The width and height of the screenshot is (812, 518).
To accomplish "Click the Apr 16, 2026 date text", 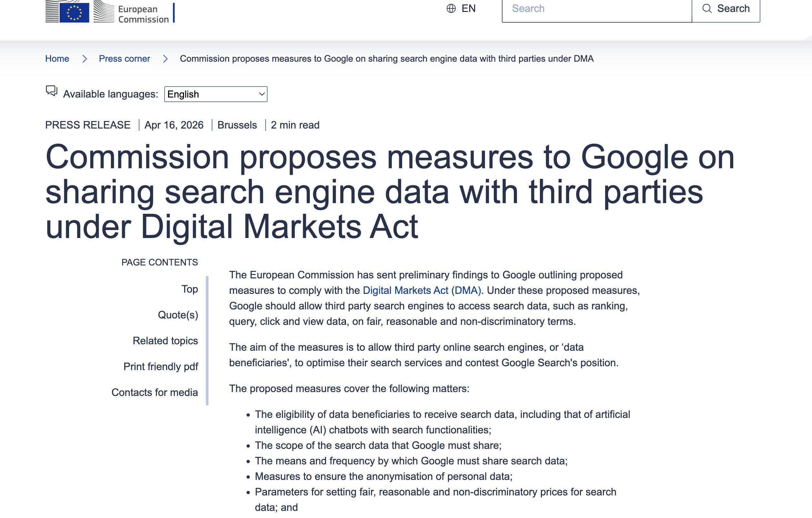I will pyautogui.click(x=174, y=125).
